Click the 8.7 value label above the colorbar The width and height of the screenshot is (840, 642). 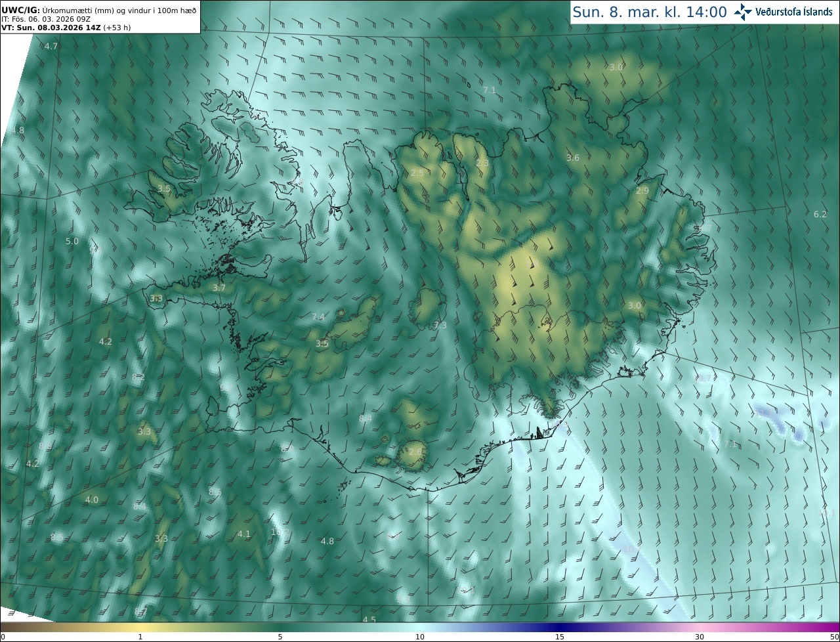click(x=140, y=612)
